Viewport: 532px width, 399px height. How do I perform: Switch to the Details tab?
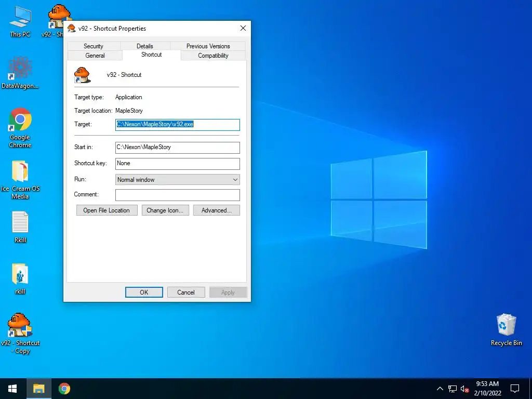tap(144, 46)
